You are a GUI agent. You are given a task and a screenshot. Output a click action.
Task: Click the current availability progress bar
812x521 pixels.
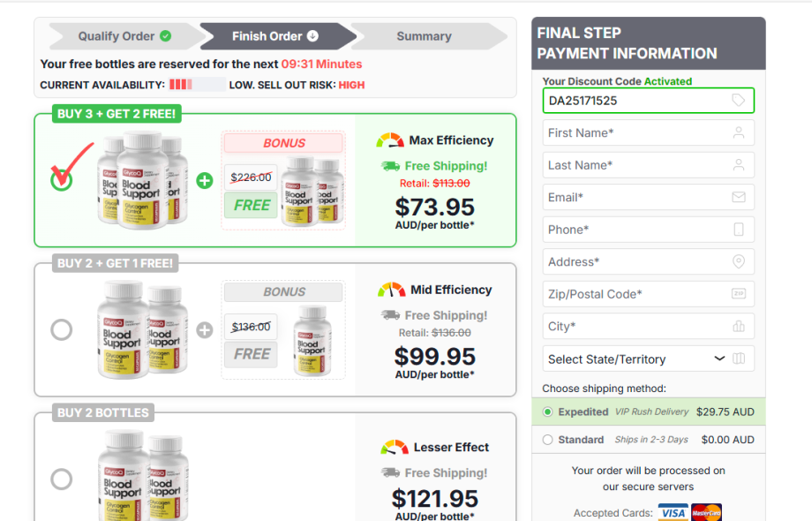[x=198, y=85]
